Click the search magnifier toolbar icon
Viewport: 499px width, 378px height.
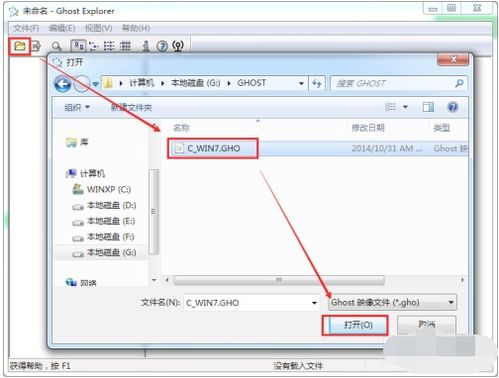click(56, 46)
